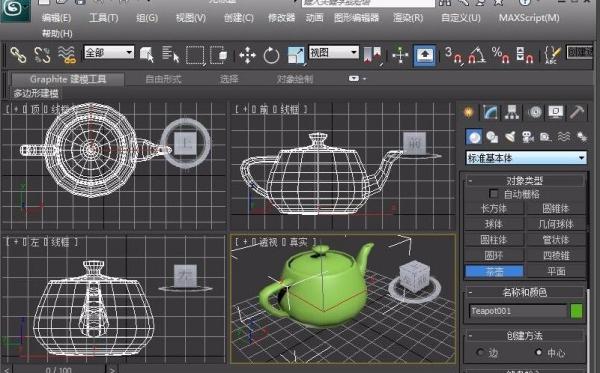Toggle 3D Snaps

[453, 55]
